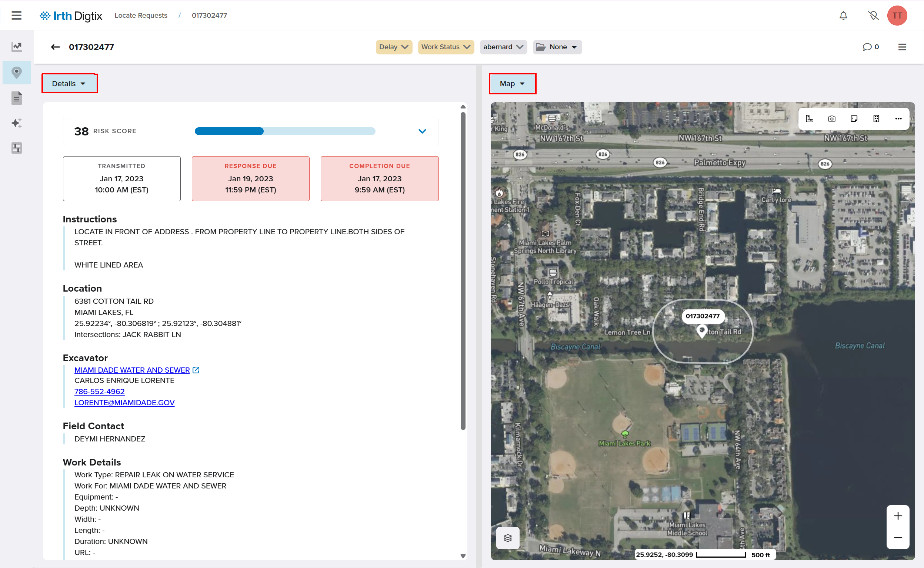Open map layers button

[507, 538]
